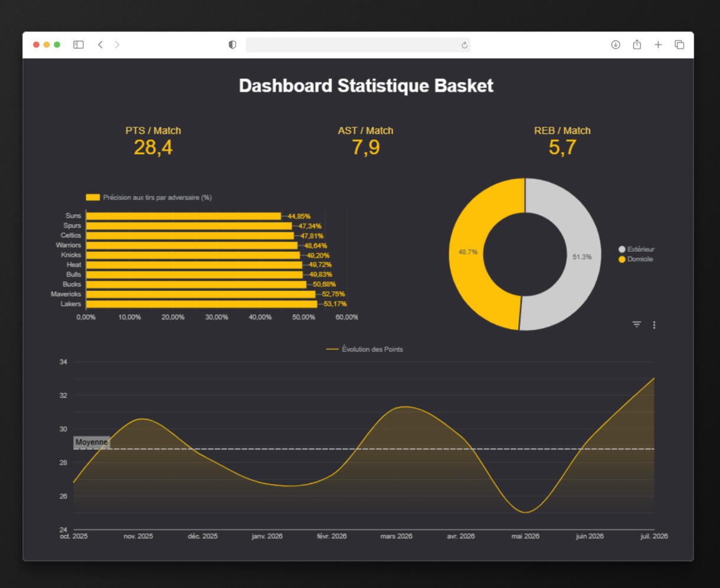Click the nov. 2025 axis label

(138, 536)
